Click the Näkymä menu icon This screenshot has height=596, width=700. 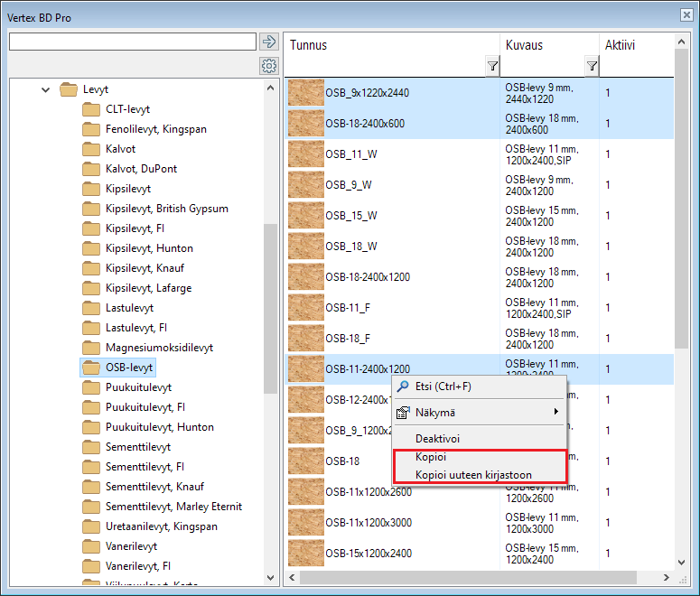tap(403, 412)
